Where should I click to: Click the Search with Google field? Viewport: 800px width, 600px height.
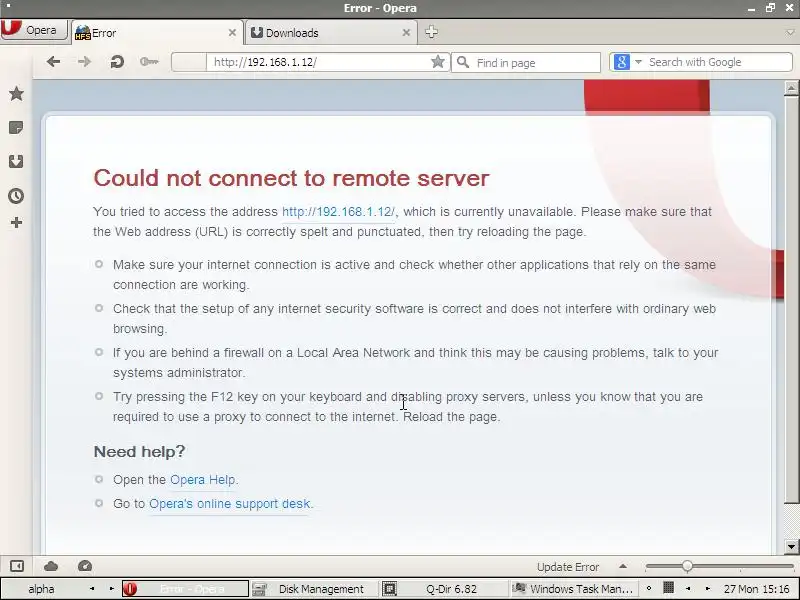718,62
